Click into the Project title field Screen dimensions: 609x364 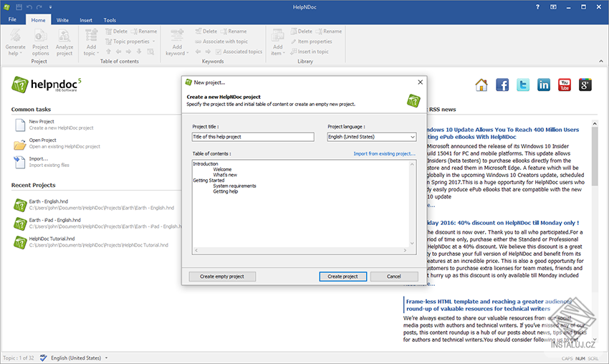click(253, 137)
